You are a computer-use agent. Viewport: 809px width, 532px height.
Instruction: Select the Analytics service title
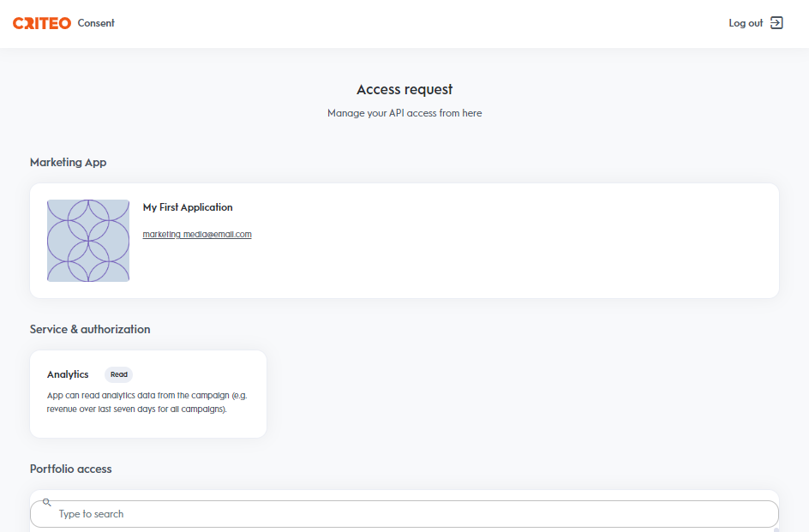(68, 374)
